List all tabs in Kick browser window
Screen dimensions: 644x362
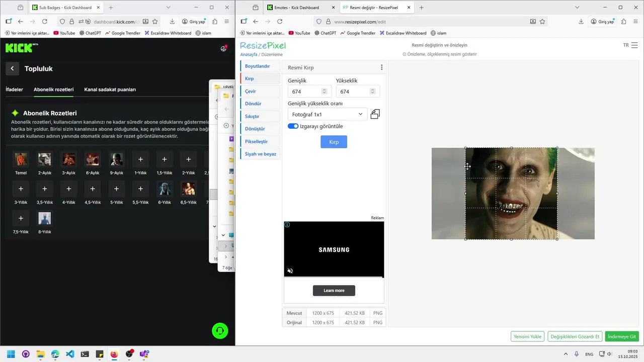(168, 8)
